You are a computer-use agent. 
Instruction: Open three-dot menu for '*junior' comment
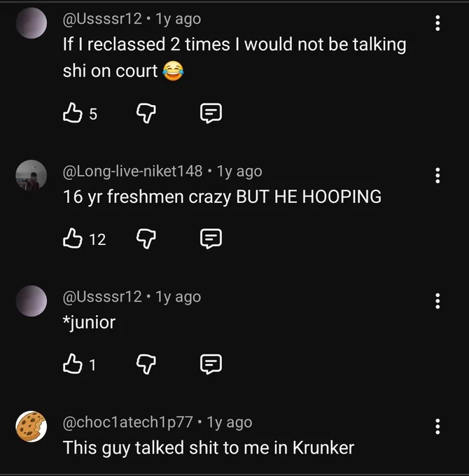point(437,301)
